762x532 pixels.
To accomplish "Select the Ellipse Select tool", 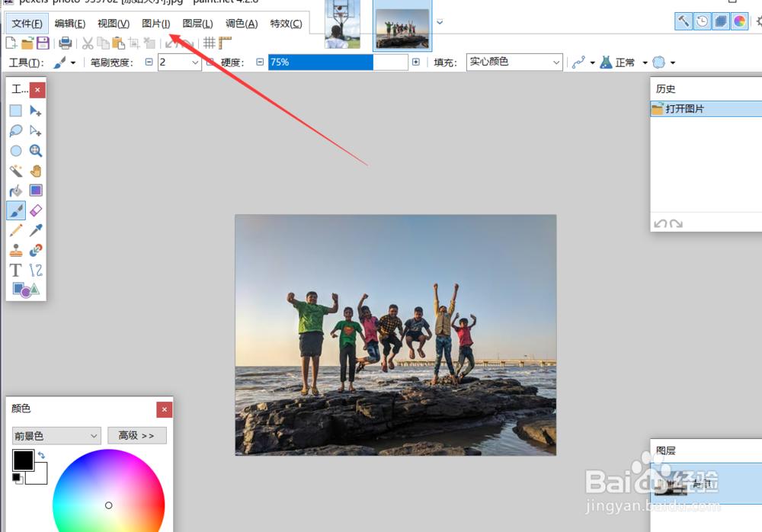I will coord(15,151).
